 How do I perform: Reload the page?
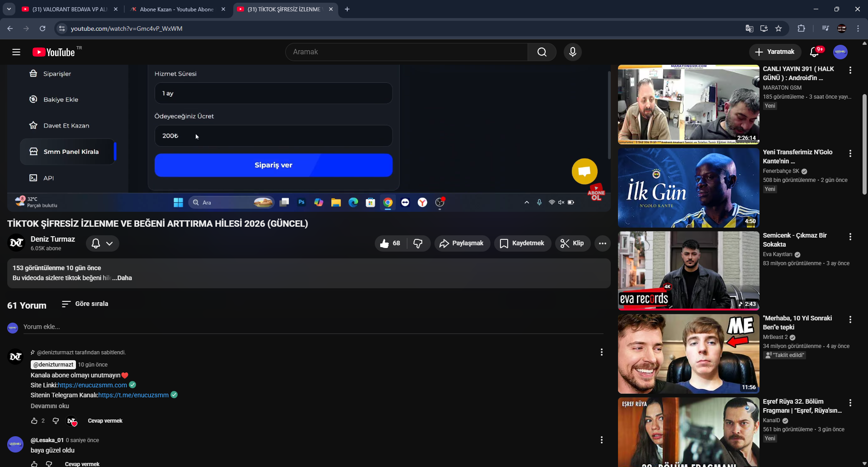click(x=42, y=29)
